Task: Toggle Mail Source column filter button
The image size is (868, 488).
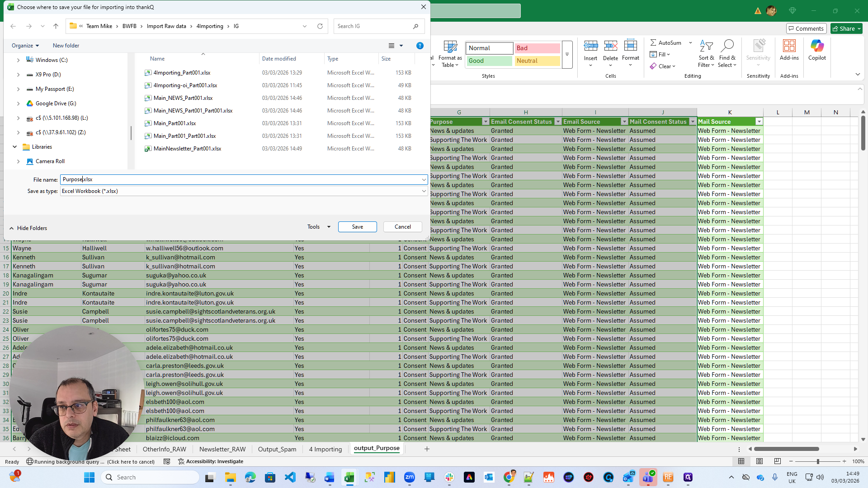Action: click(759, 122)
